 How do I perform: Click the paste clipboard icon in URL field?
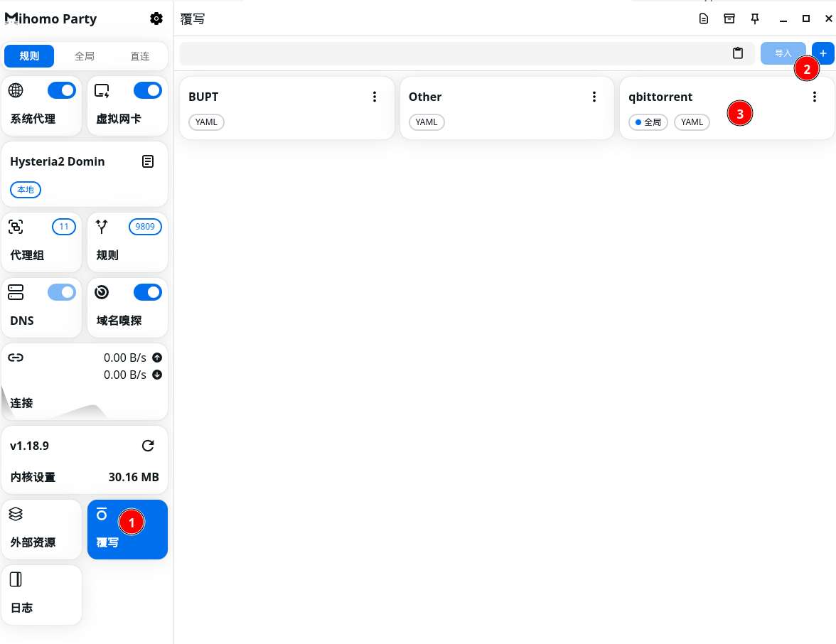(738, 53)
